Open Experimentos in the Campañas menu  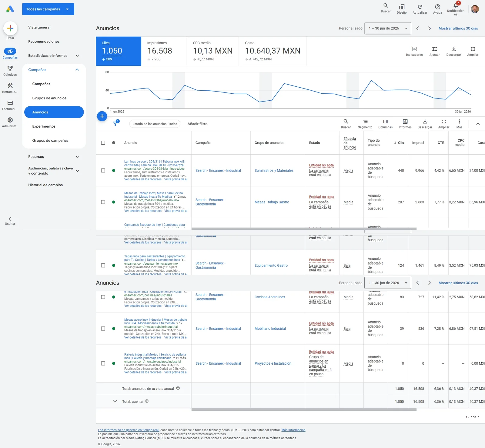(x=44, y=126)
